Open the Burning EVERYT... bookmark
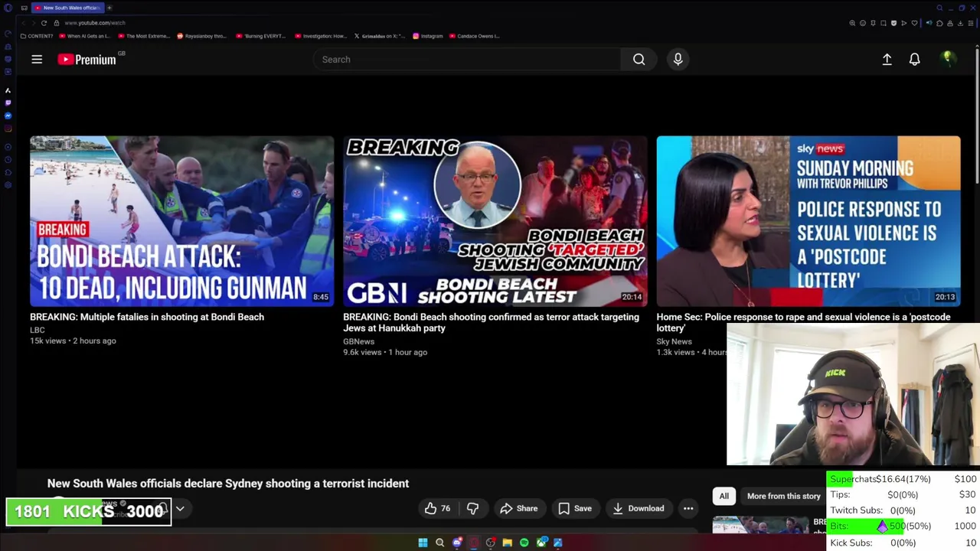 (x=261, y=36)
